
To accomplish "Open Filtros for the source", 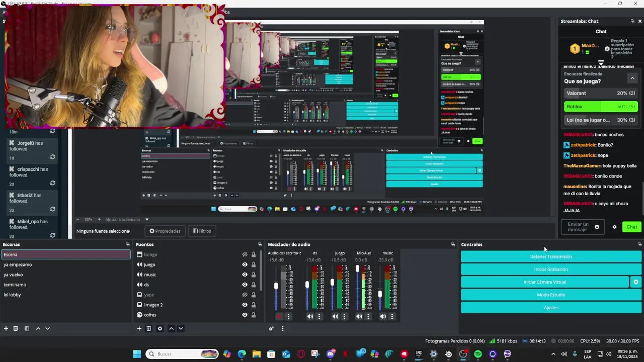I will 202,231.
